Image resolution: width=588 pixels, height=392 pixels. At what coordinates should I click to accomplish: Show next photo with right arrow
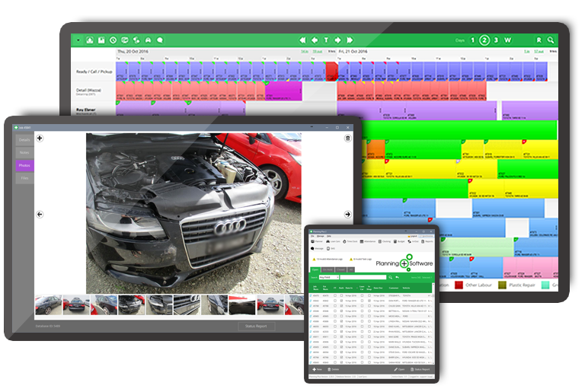coord(347,215)
